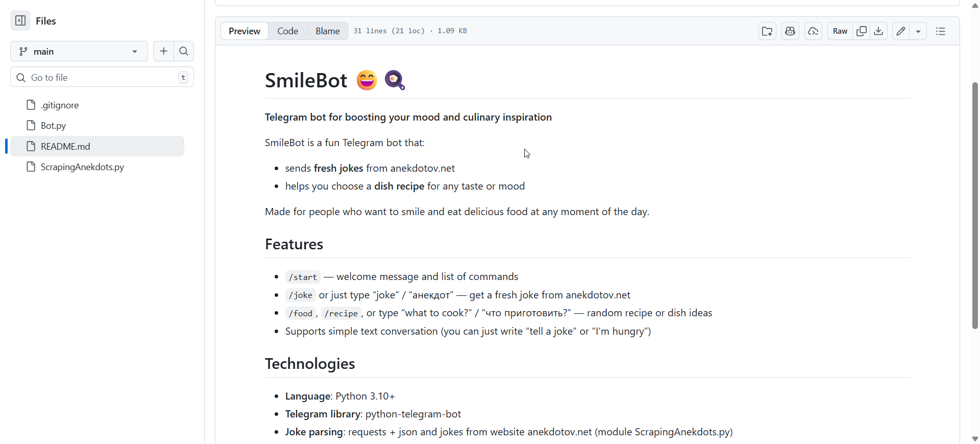Open Copilot chat for this file

point(791,32)
